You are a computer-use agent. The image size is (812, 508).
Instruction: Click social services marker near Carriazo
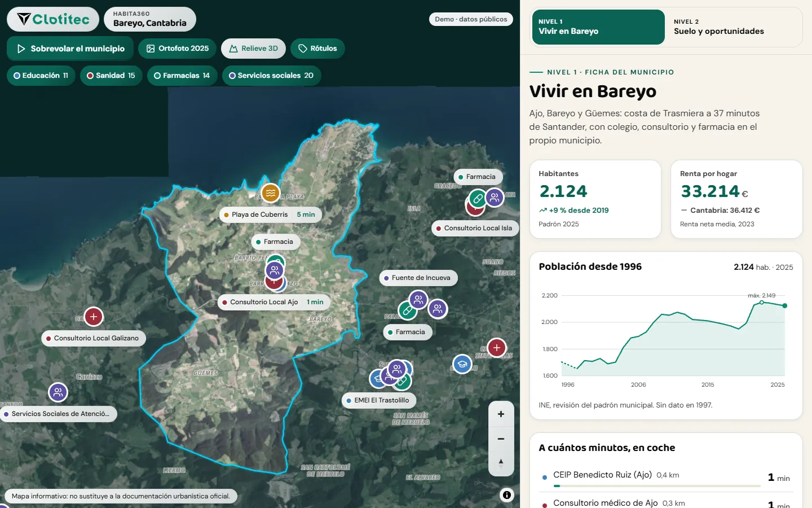(58, 392)
